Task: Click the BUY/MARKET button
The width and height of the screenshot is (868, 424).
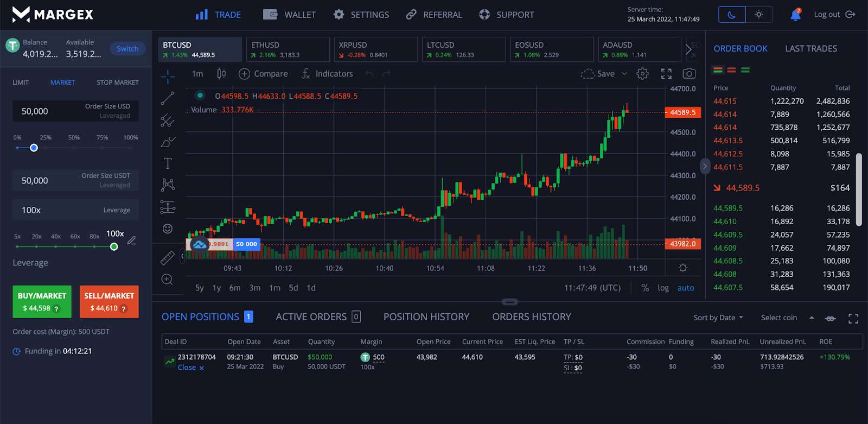Action: pyautogui.click(x=42, y=301)
